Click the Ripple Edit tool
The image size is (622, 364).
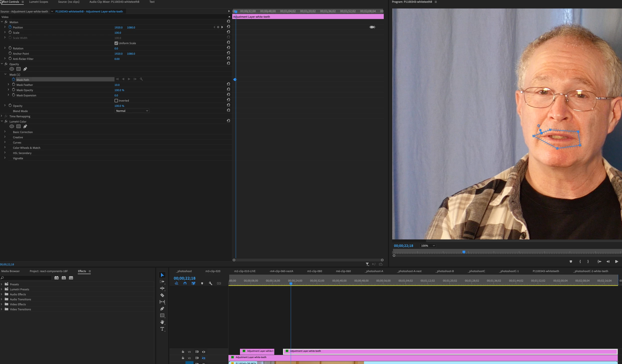162,288
